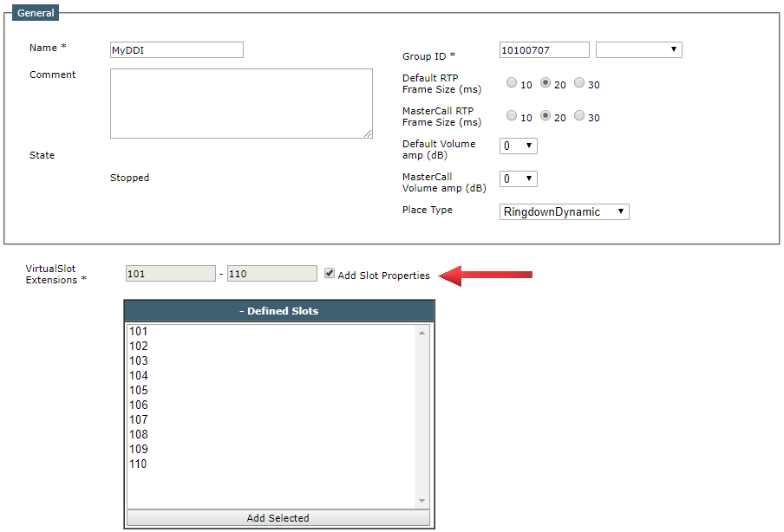
Task: Select slot 107 in Defined Slots
Action: (x=271, y=419)
